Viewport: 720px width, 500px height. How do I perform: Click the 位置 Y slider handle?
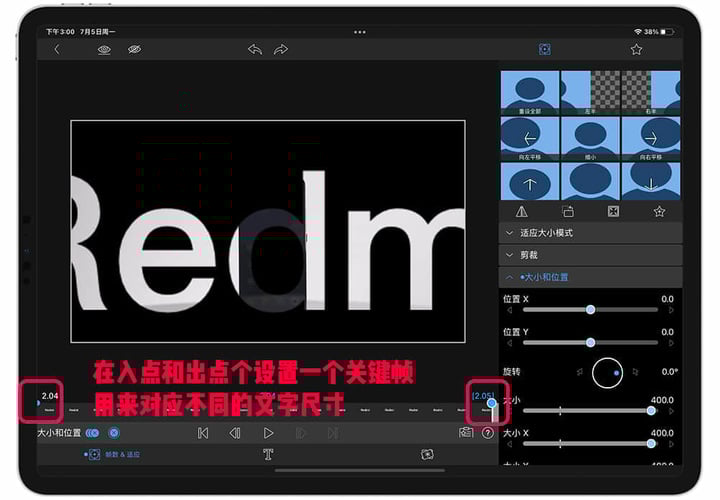(591, 343)
